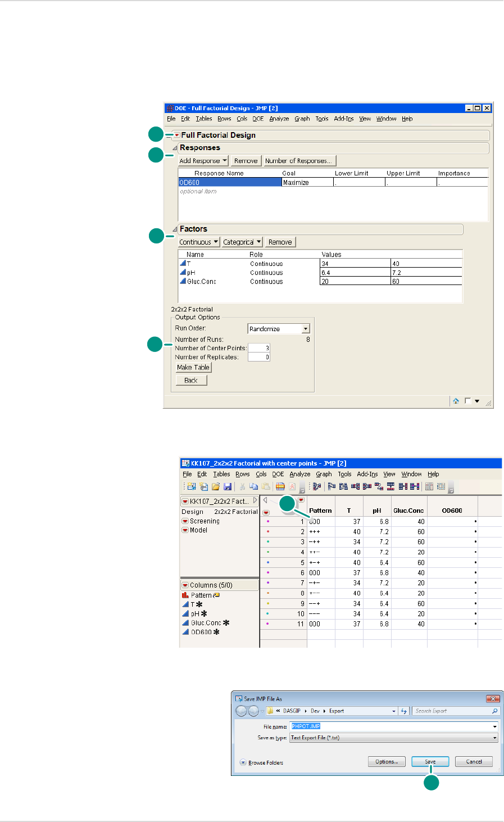Open the Analyze menu in Full Factorial window
Image resolution: width=504 pixels, height=822 pixels.
[279, 119]
